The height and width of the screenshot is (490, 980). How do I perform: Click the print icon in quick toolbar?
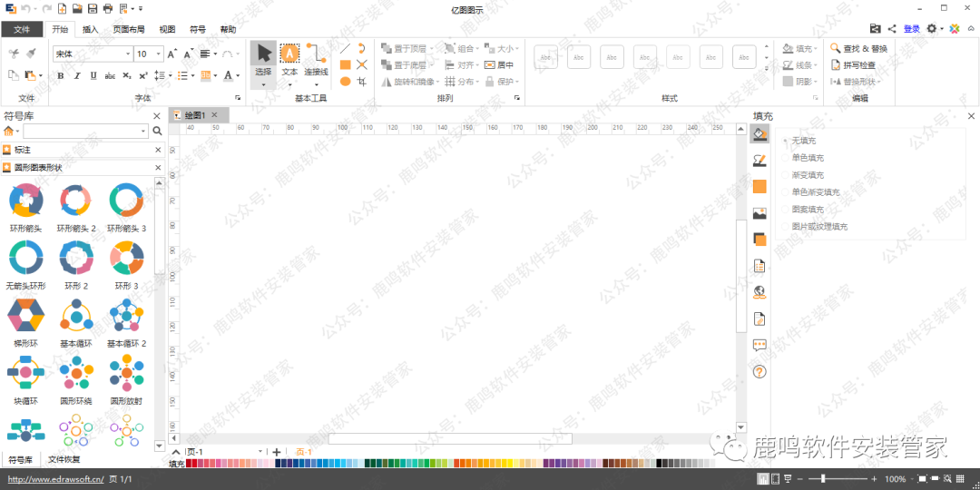click(108, 8)
